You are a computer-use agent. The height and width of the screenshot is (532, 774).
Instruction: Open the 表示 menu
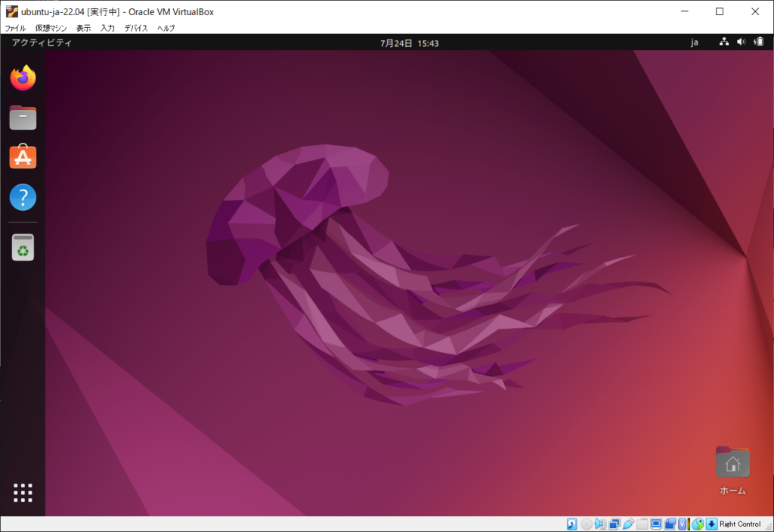[x=83, y=28]
